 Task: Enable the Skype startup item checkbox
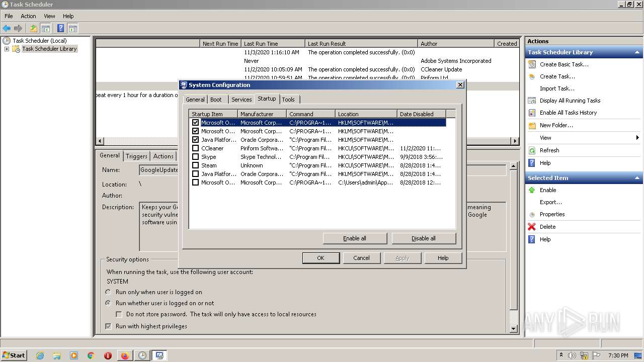[x=196, y=157]
